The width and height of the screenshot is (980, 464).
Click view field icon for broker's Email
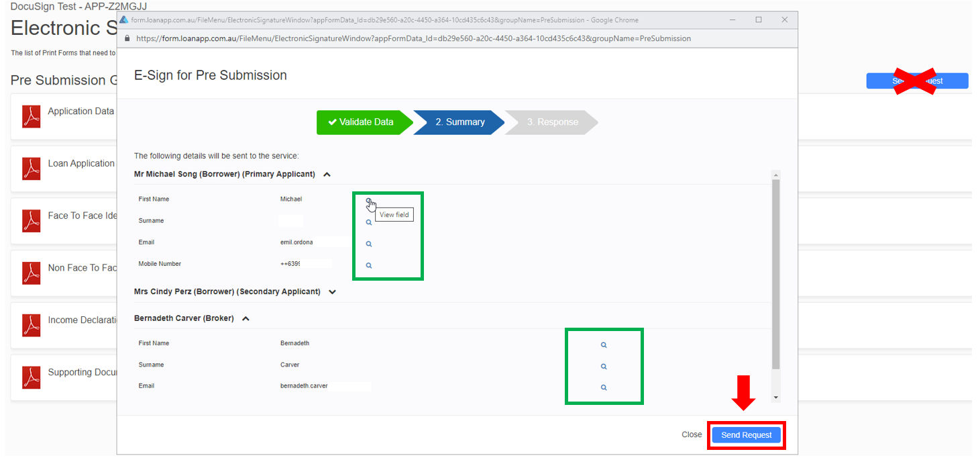604,387
